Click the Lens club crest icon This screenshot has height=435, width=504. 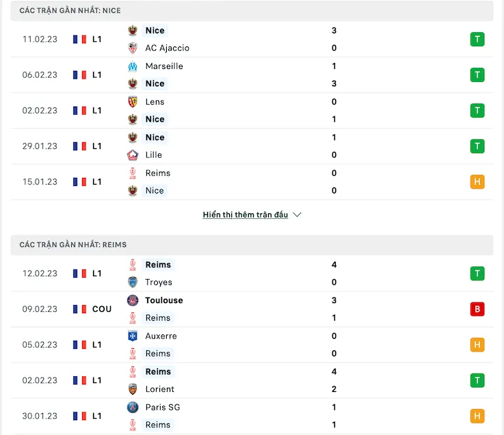133,102
